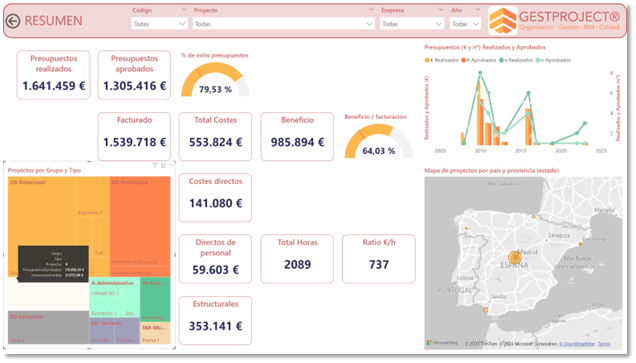The image size is (636, 363).
Task: Click the RESUMEN page title
Action: click(x=53, y=21)
